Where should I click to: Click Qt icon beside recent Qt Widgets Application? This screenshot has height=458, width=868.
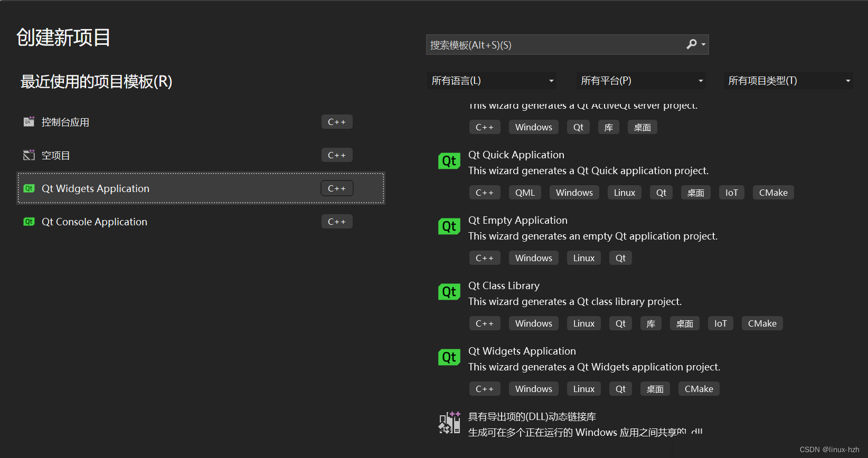tap(29, 188)
